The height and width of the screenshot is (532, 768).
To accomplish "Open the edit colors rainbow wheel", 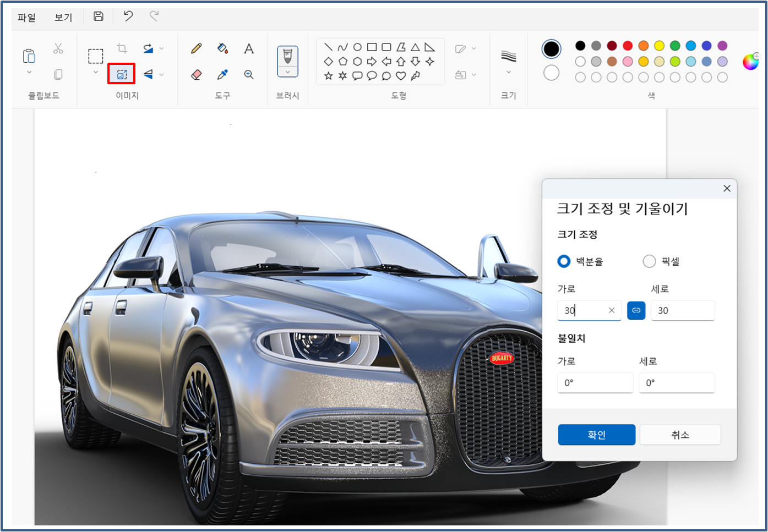I will 751,62.
